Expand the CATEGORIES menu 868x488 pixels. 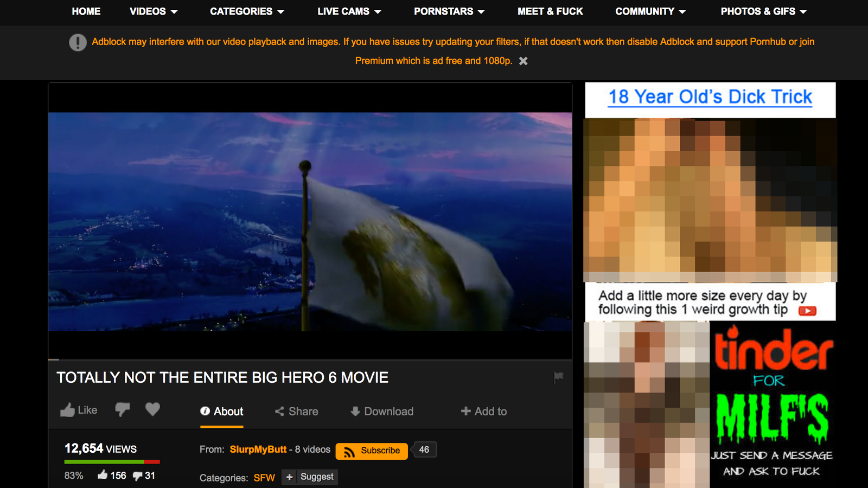[247, 11]
